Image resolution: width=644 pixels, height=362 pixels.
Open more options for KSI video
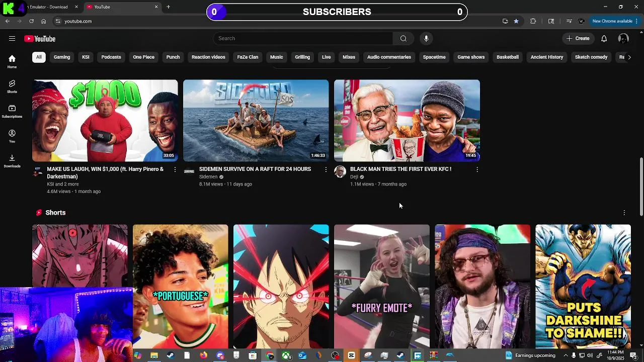175,170
